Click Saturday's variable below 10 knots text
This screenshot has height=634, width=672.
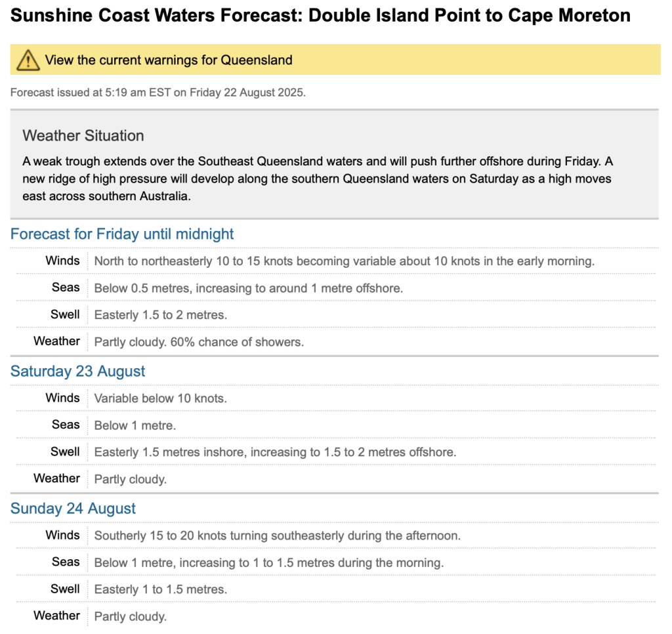[x=160, y=398]
